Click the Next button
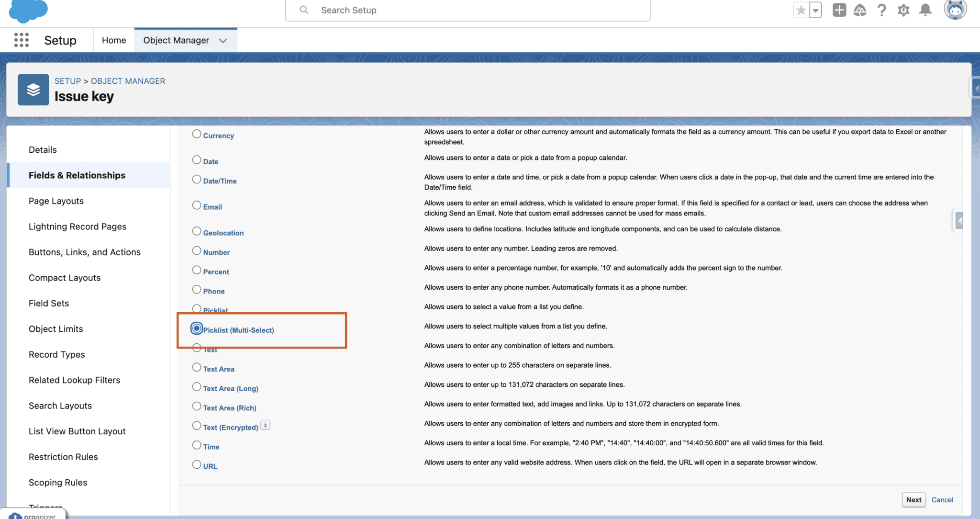This screenshot has height=519, width=980. point(913,499)
